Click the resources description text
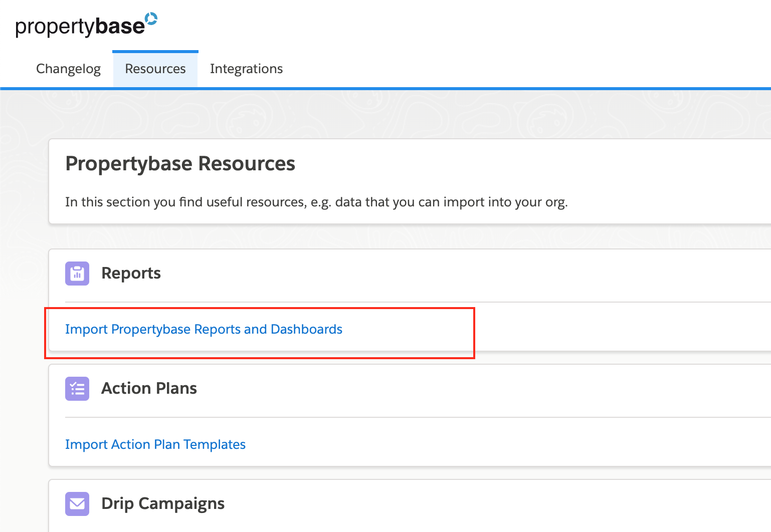 316,202
